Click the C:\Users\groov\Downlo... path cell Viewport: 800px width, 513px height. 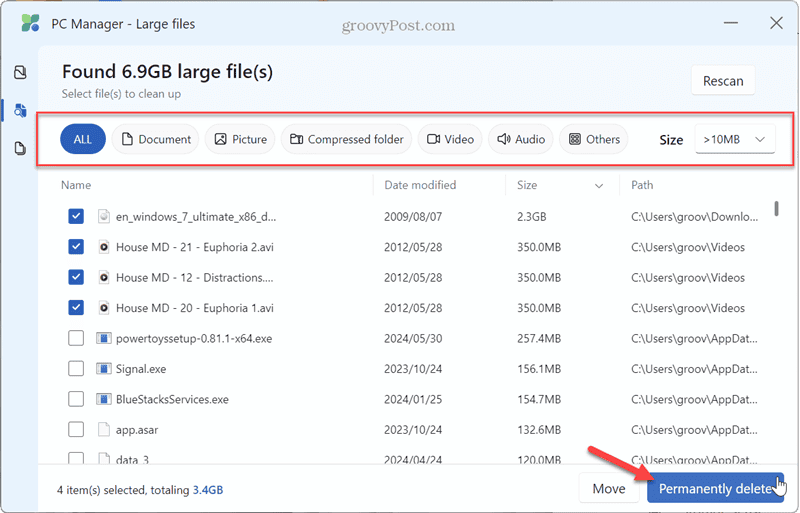click(694, 217)
